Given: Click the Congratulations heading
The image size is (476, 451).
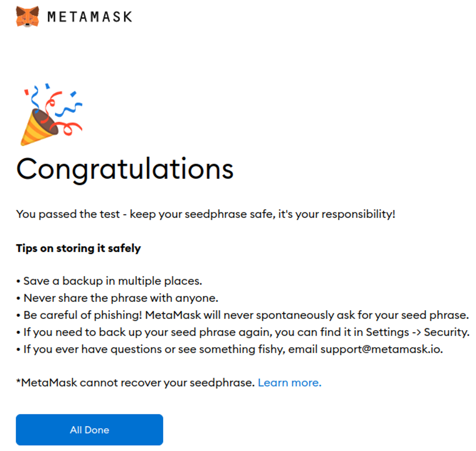Looking at the screenshot, I should point(125,168).
